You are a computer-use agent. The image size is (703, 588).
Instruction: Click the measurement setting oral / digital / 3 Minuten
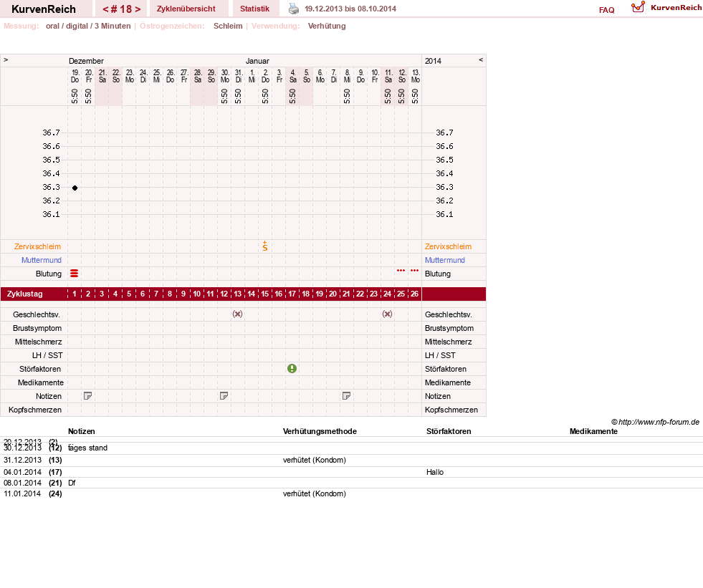point(88,26)
